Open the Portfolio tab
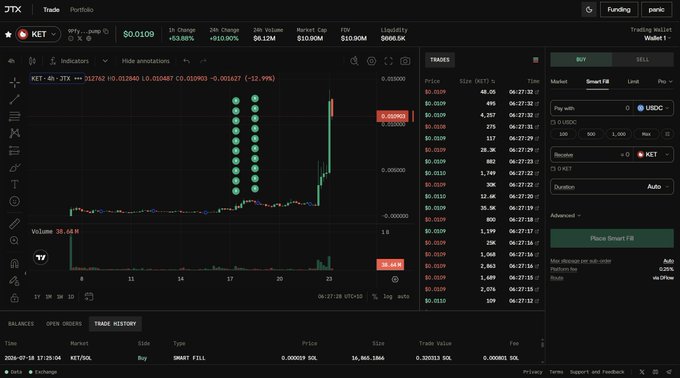Viewport: 680px width, 378px height. coord(82,10)
